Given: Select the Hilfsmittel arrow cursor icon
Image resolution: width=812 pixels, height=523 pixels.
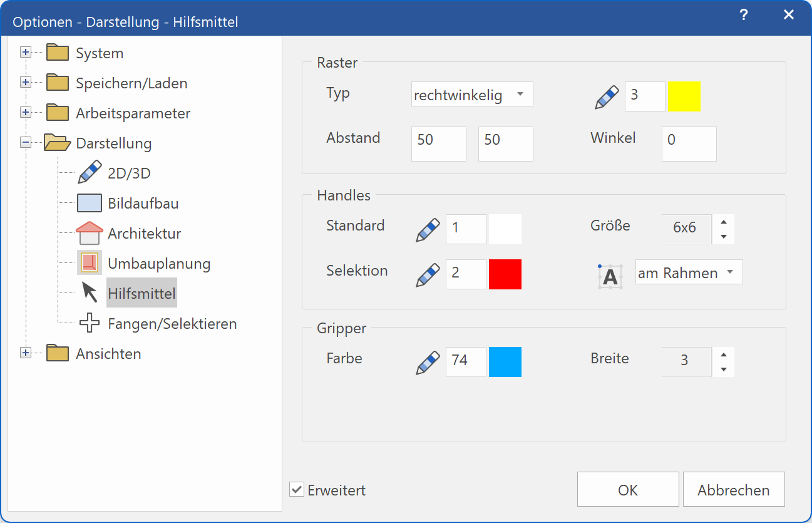Looking at the screenshot, I should [x=88, y=292].
